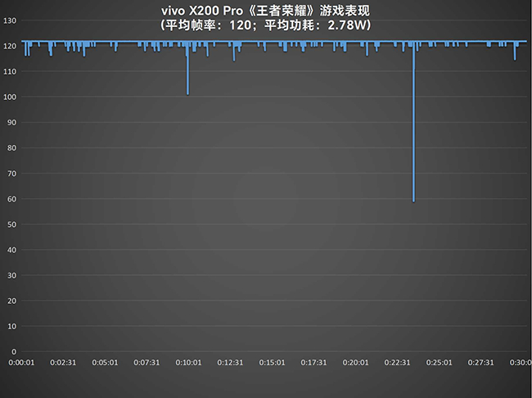Click the x-axis time label 0:17:31
Screen dimensions: 532x398
coord(313,363)
